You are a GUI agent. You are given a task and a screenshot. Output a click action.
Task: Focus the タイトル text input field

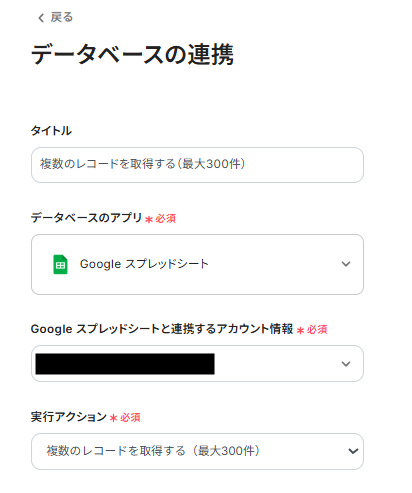197,165
